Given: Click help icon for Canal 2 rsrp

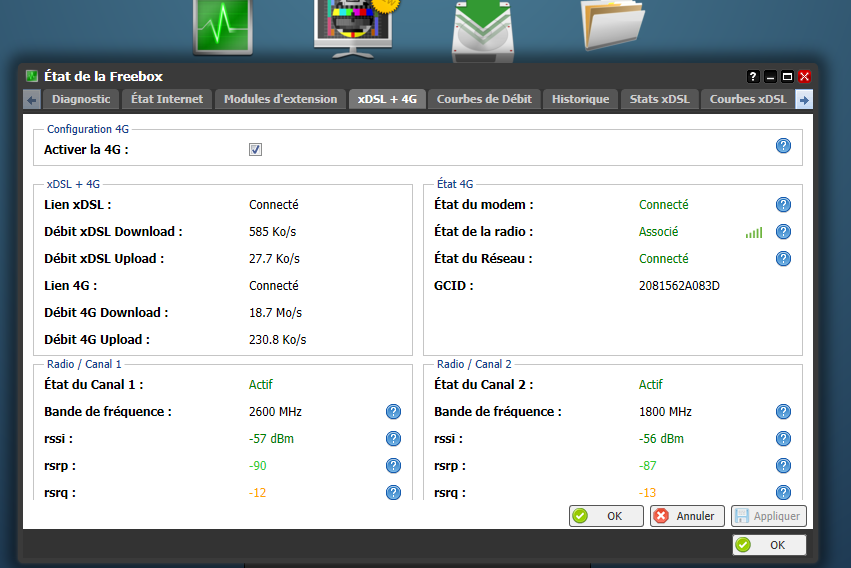Looking at the screenshot, I should (783, 466).
